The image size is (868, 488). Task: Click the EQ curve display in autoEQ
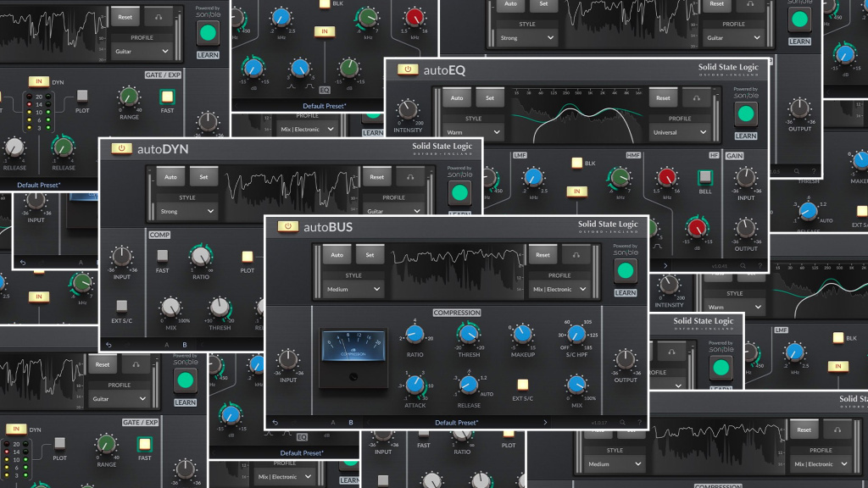point(576,115)
